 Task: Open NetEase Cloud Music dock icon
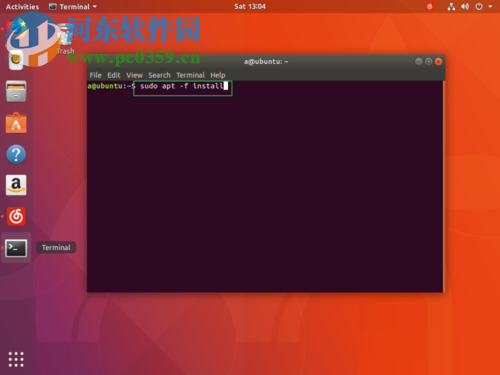pyautogui.click(x=16, y=216)
